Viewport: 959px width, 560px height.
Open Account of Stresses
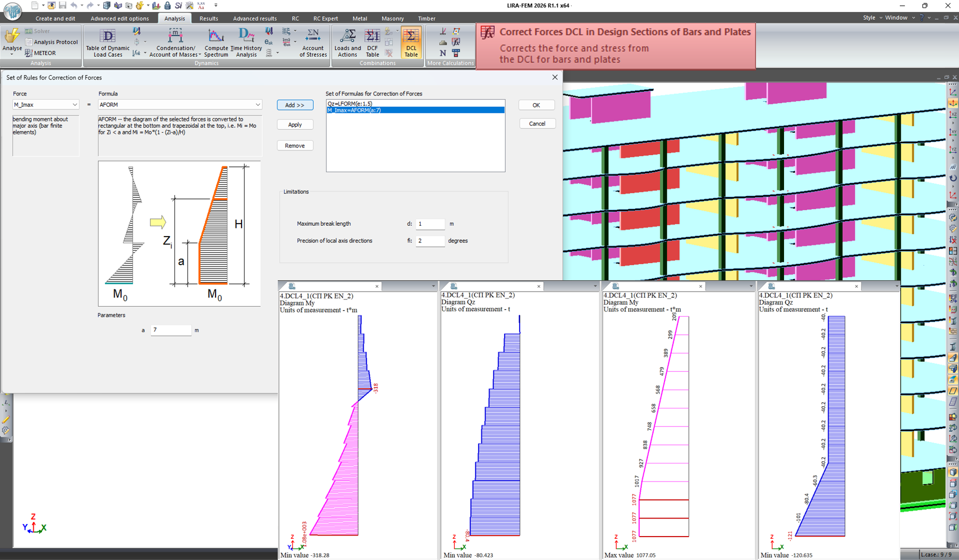[313, 43]
